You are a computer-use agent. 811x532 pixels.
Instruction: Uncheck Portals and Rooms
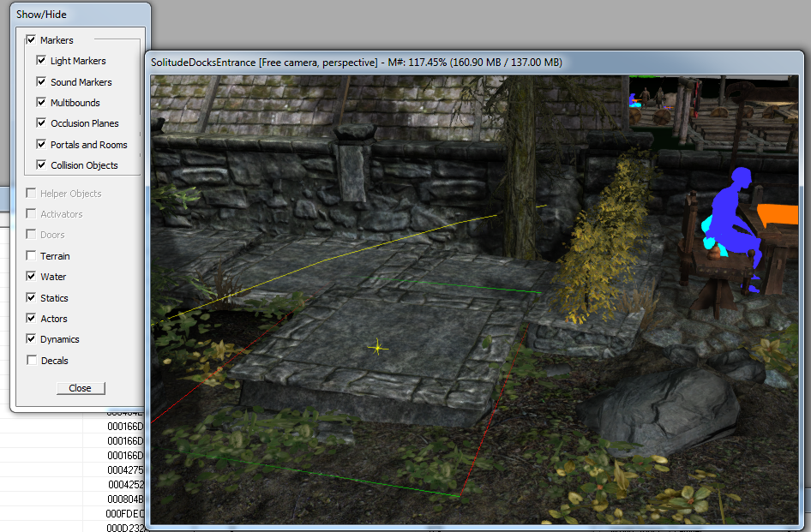pyautogui.click(x=41, y=144)
